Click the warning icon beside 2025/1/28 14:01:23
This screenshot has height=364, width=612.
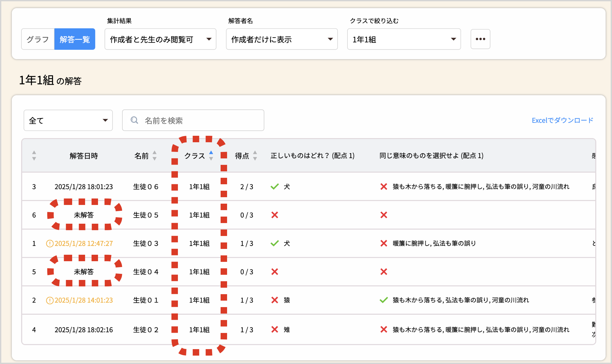[50, 300]
